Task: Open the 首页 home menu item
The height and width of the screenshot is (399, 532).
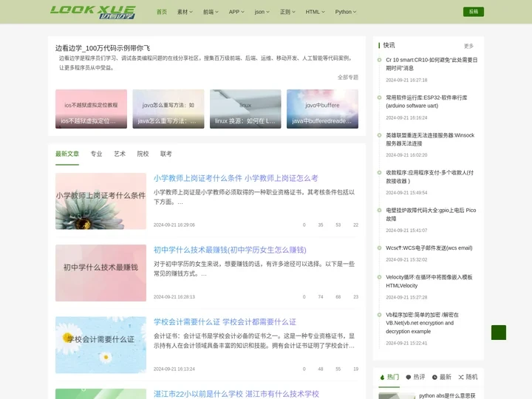Action: (x=162, y=12)
